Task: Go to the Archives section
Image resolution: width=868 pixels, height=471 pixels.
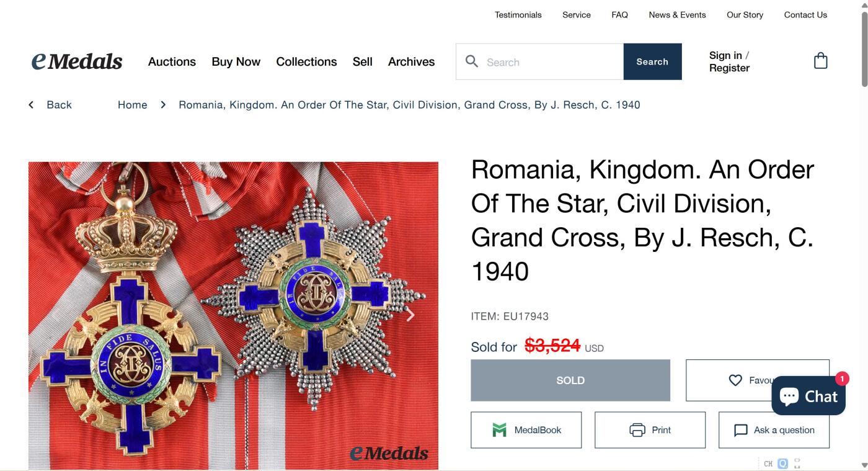Action: 411,61
